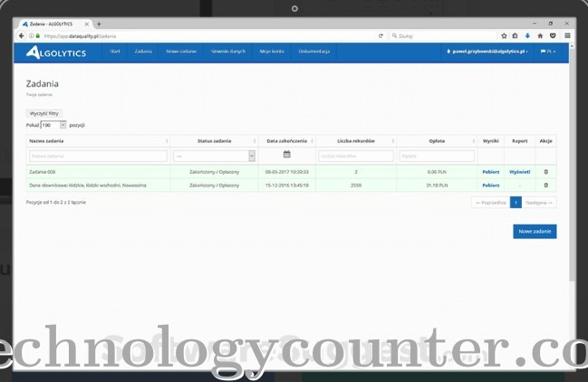Go to browser home page icon
This screenshot has width=588, height=382.
pyautogui.click(x=541, y=35)
